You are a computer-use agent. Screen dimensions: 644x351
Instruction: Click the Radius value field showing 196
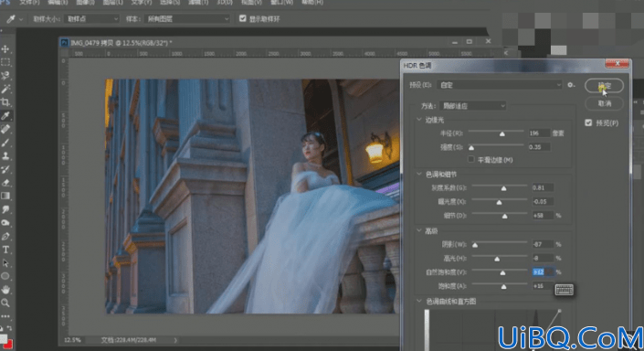[538, 133]
